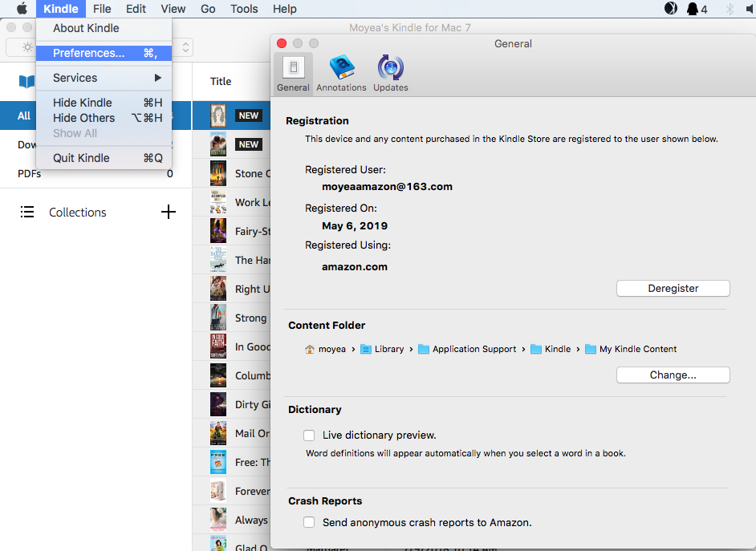This screenshot has height=551, width=756.
Task: Open the QQ penguin menu bar icon
Action: [692, 9]
